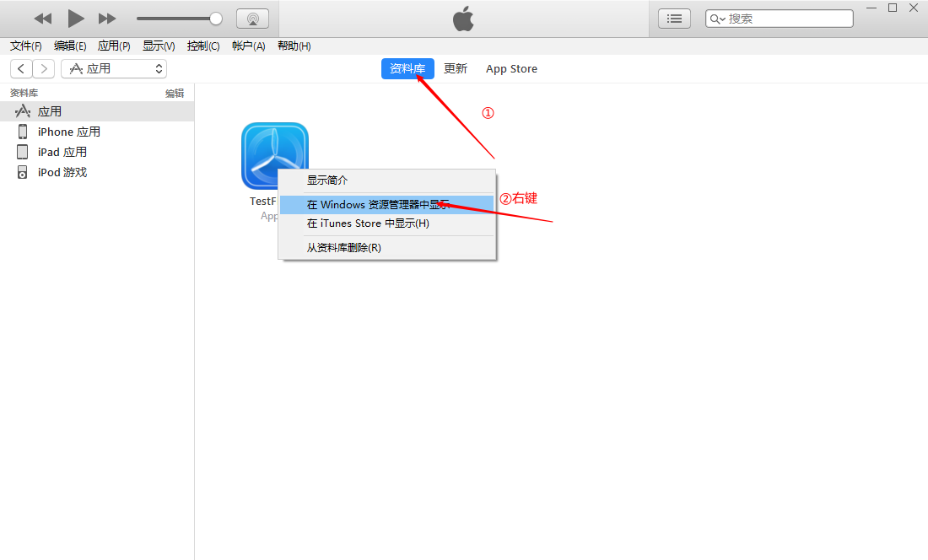This screenshot has height=560, width=928.
Task: Select 应用 in the sidebar
Action: (x=97, y=111)
